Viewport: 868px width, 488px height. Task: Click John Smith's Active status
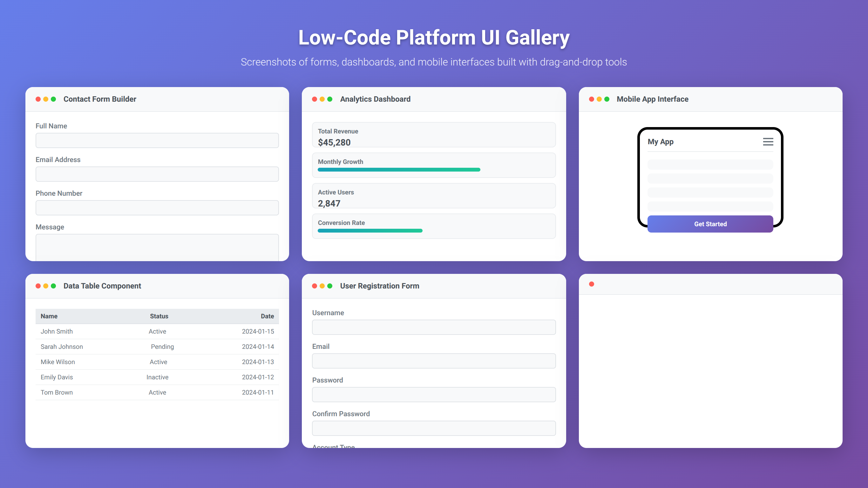pyautogui.click(x=157, y=331)
